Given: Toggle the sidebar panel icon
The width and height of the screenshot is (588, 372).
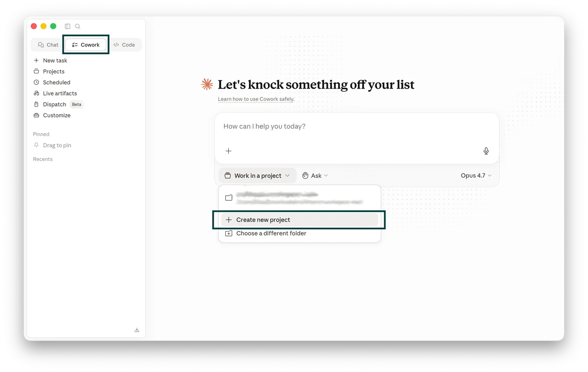Looking at the screenshot, I should click(x=68, y=26).
